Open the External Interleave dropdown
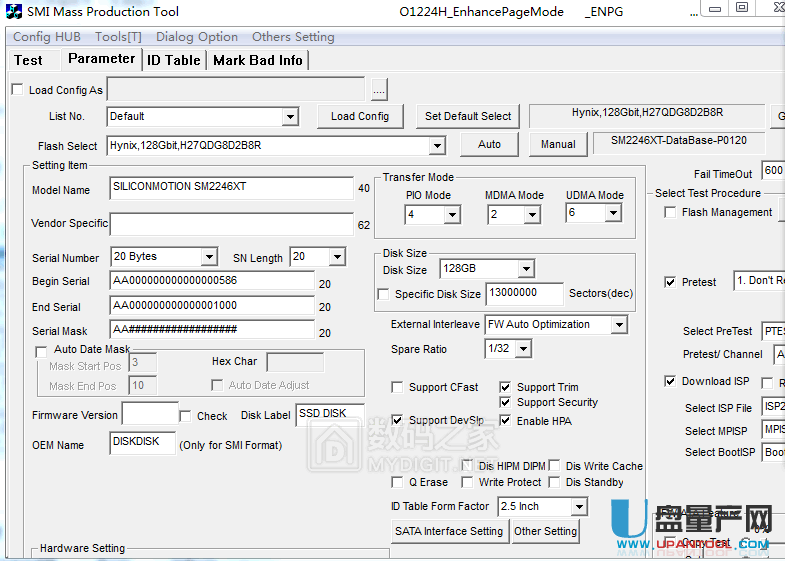Image resolution: width=785 pixels, height=561 pixels. (x=618, y=325)
